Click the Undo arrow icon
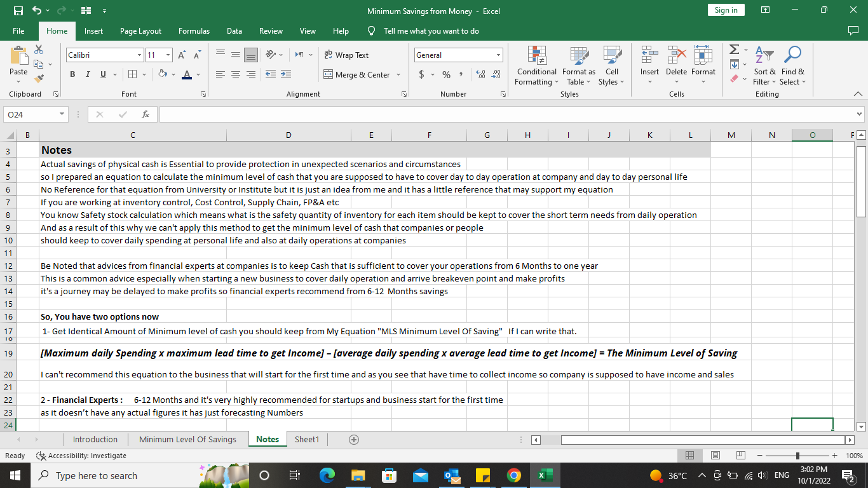Screen dimensions: 868x488 (36, 10)
